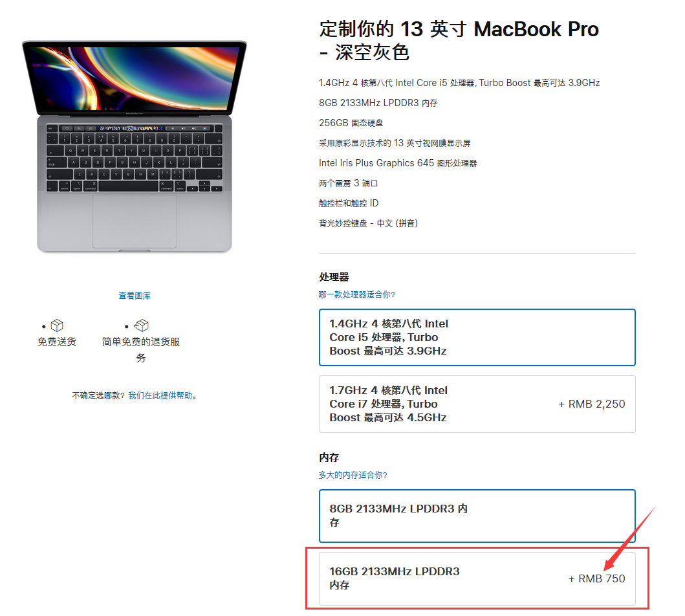Click the 定制你的 13 英寸 MacBook Pro heading

click(459, 41)
